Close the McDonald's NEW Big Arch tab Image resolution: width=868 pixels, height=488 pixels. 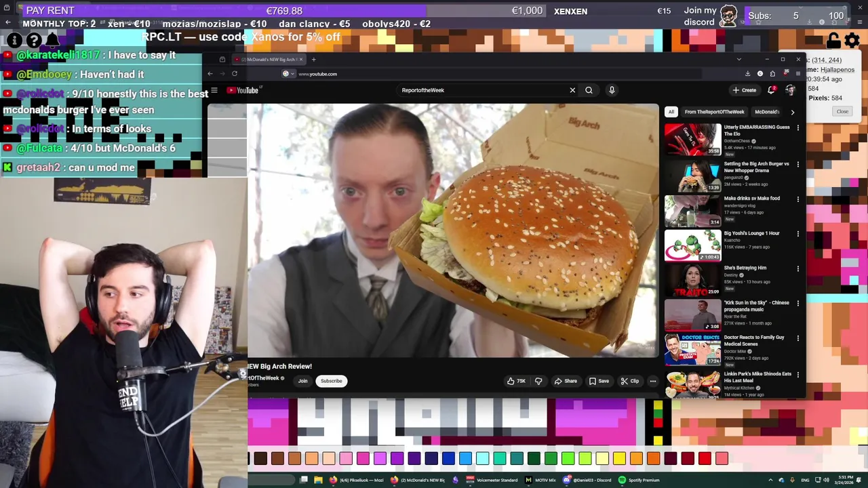[301, 60]
